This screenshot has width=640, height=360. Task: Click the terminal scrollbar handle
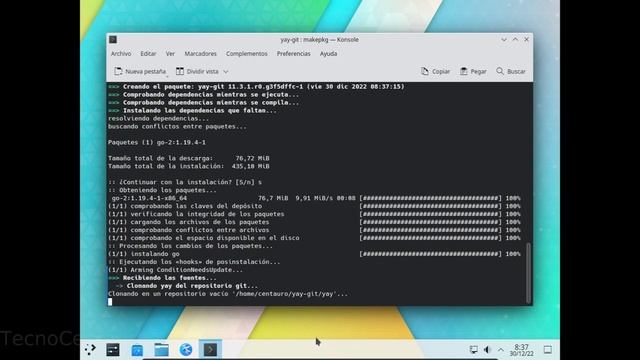(x=529, y=272)
